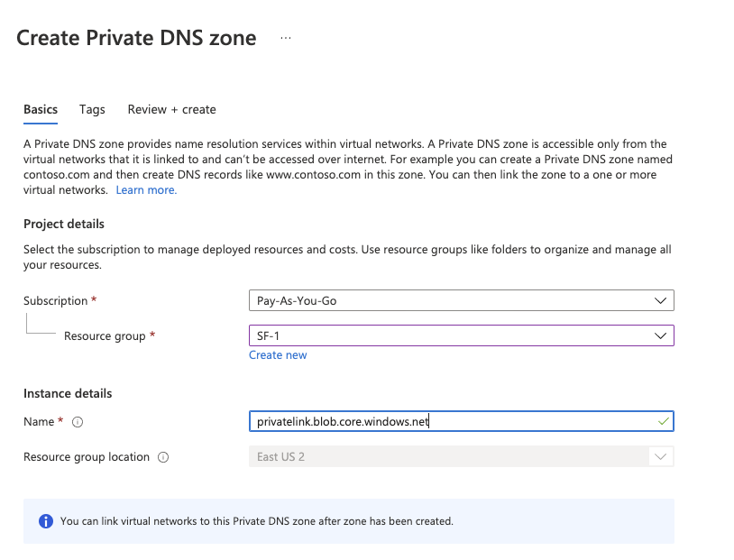Click the Learn more link
Viewport: 734px width, 560px height.
click(145, 189)
